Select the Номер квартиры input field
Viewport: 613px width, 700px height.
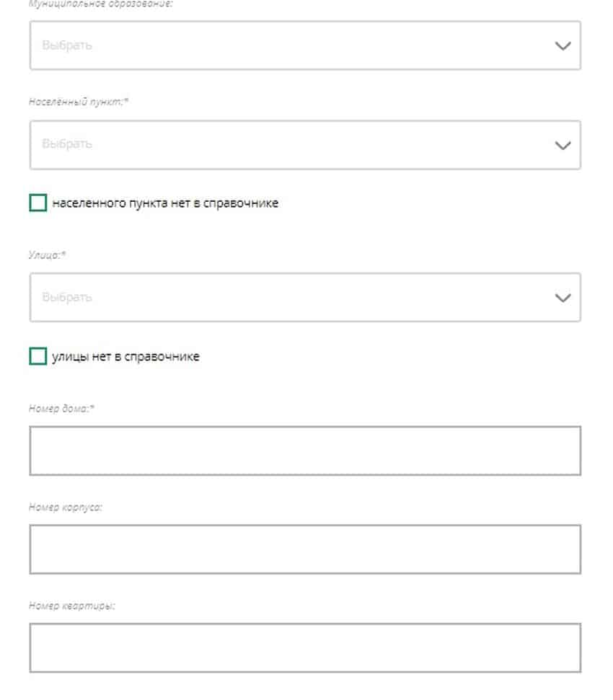click(304, 648)
